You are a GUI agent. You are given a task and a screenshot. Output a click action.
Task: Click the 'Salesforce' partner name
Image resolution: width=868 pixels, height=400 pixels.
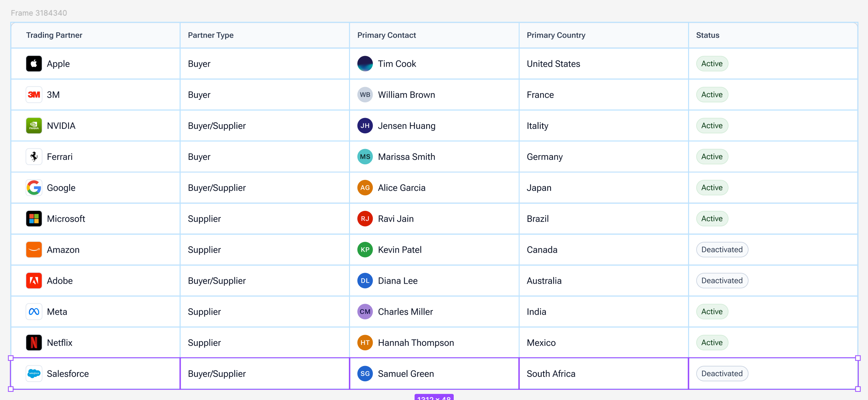(x=68, y=373)
